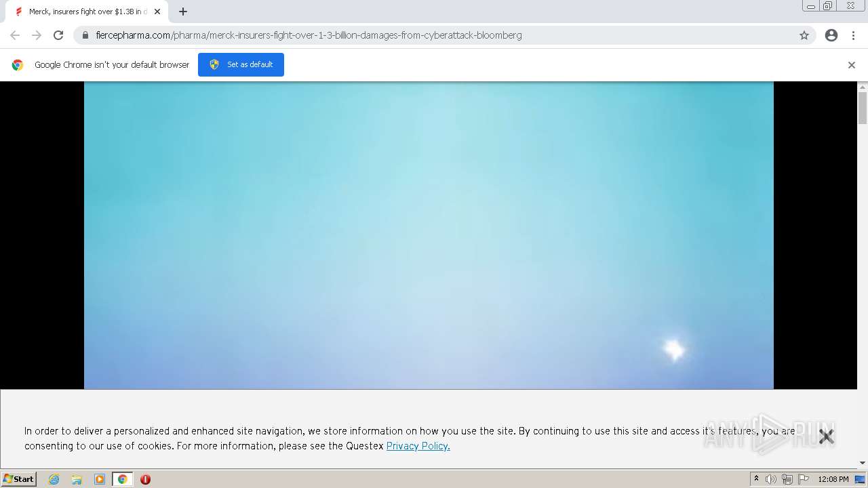Close the Merck insurers fight tab

coord(157,12)
